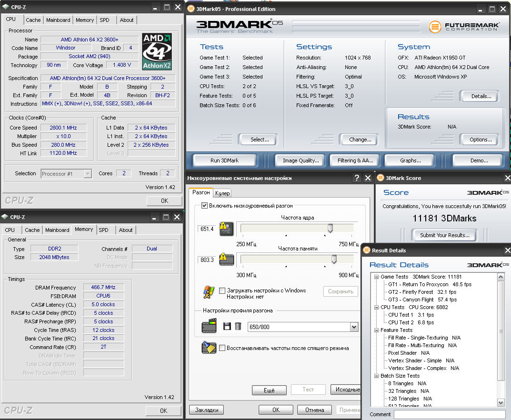Delete overclocking profile with trash icon
This screenshot has height=420, width=511.
tap(238, 326)
